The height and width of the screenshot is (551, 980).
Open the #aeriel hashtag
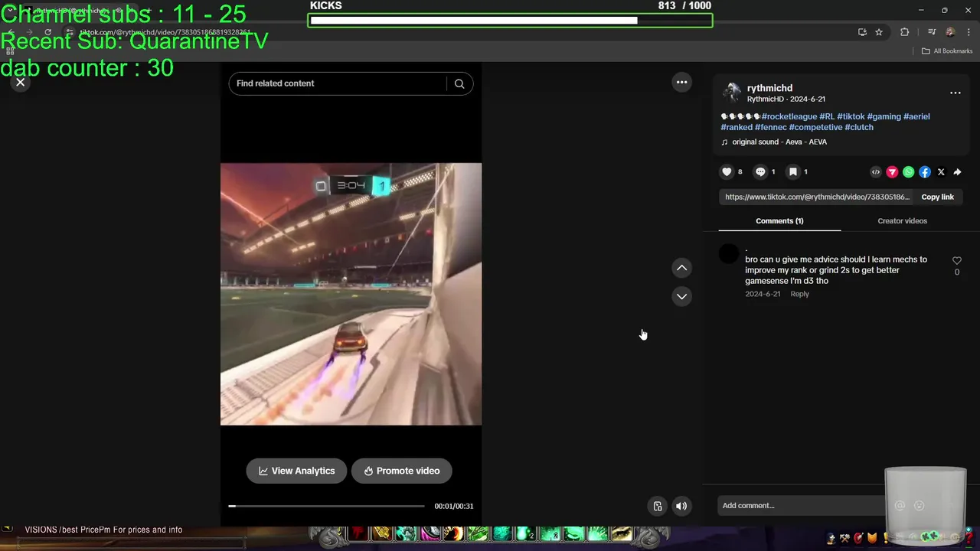916,116
